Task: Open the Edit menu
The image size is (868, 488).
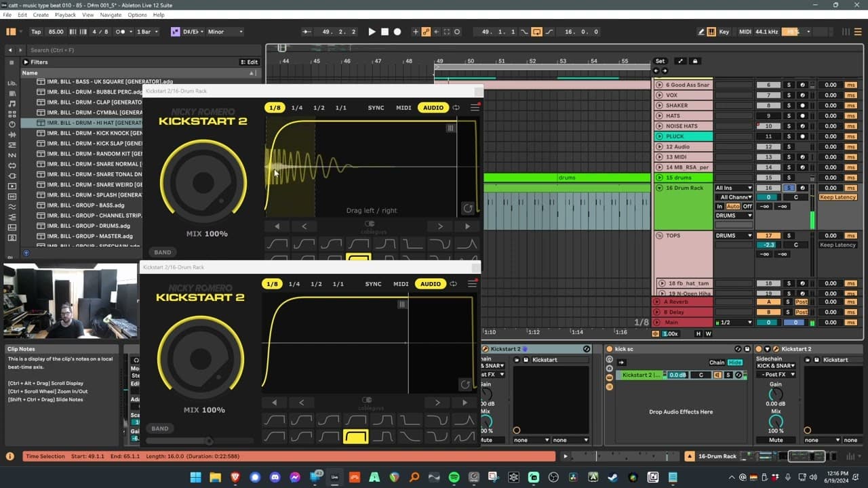Action: point(22,15)
